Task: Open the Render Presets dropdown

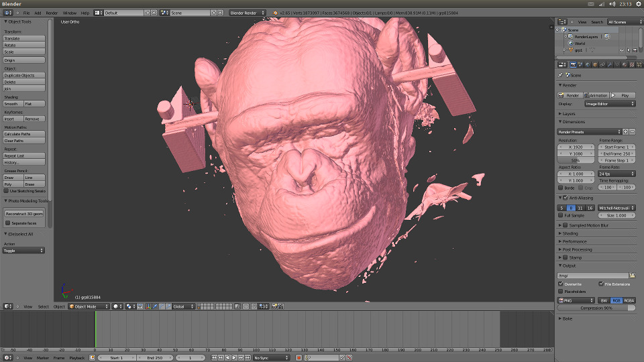Action: [590, 132]
